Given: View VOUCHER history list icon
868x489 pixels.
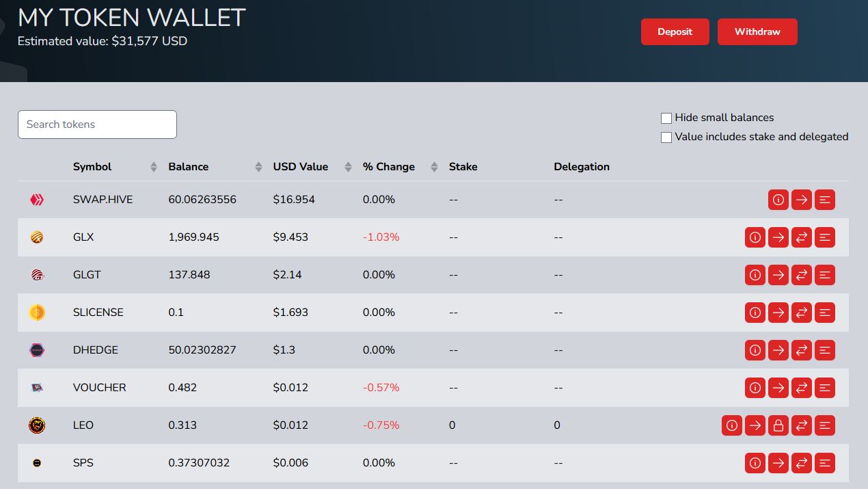Looking at the screenshot, I should pos(825,388).
